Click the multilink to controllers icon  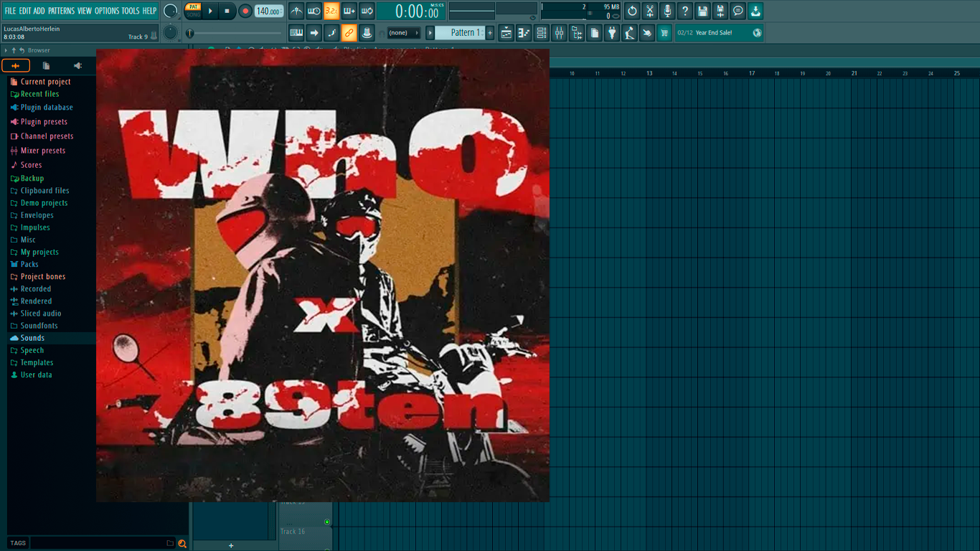coord(367,33)
